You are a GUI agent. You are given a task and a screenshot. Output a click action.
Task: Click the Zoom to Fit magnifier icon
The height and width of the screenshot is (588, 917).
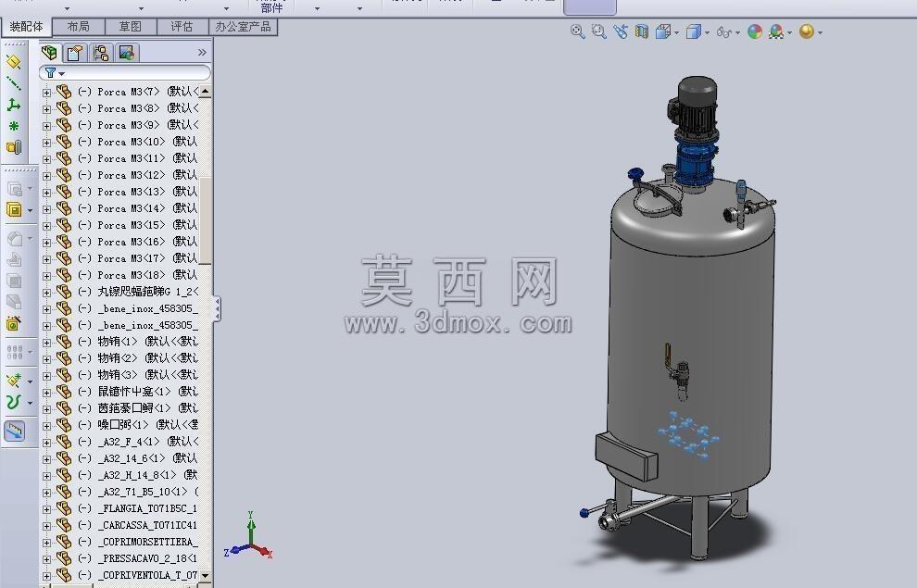[x=577, y=31]
